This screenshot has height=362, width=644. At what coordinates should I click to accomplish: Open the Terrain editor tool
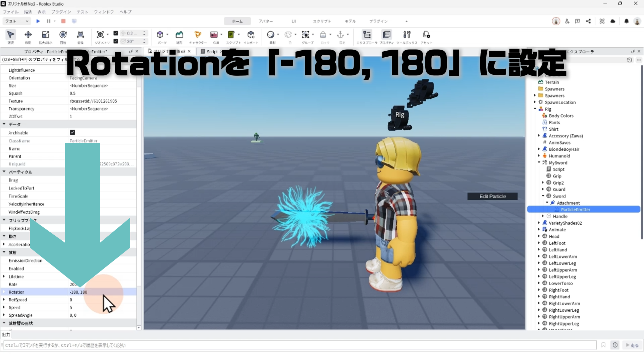coord(179,35)
